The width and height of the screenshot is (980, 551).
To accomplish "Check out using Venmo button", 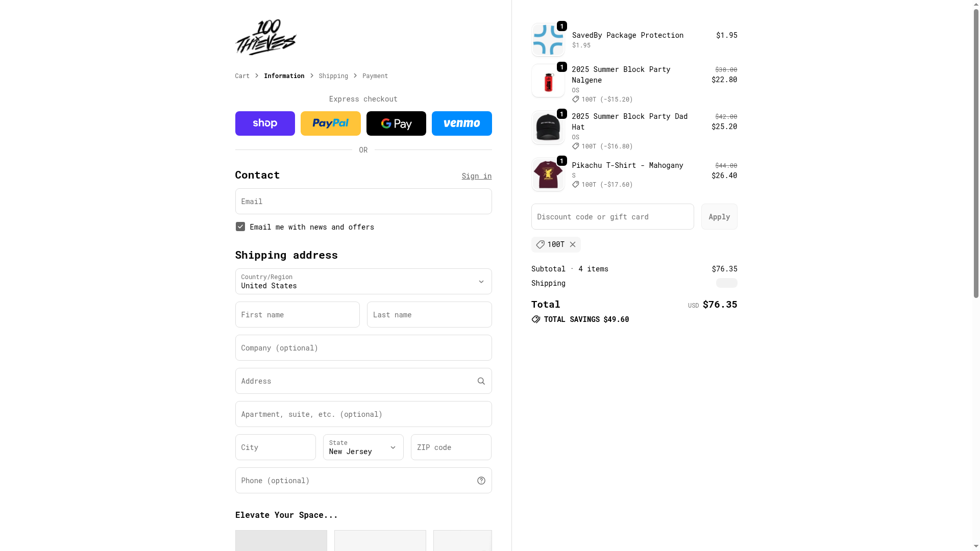I will click(x=462, y=123).
